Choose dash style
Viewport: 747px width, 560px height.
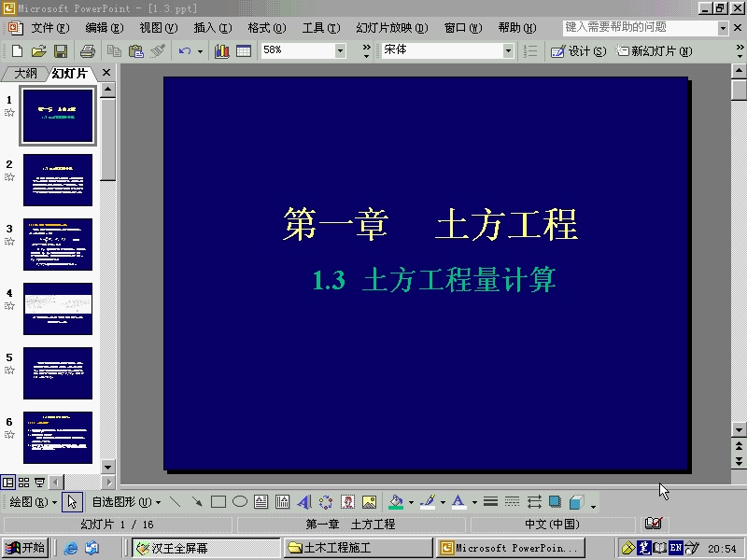[x=512, y=501]
